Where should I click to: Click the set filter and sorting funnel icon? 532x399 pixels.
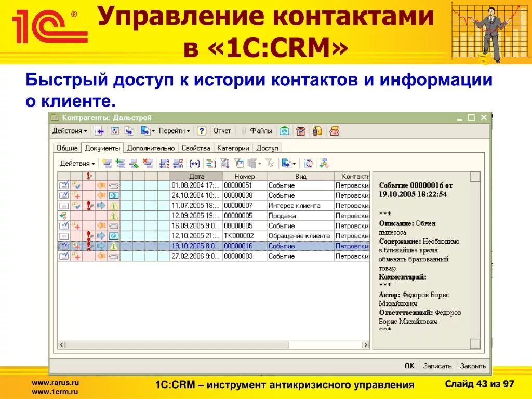[225, 164]
